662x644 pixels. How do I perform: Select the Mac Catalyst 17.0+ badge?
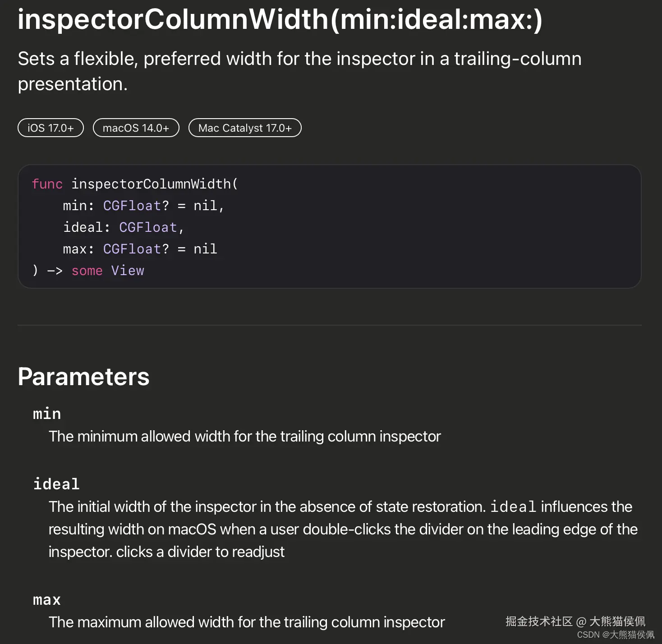[244, 128]
